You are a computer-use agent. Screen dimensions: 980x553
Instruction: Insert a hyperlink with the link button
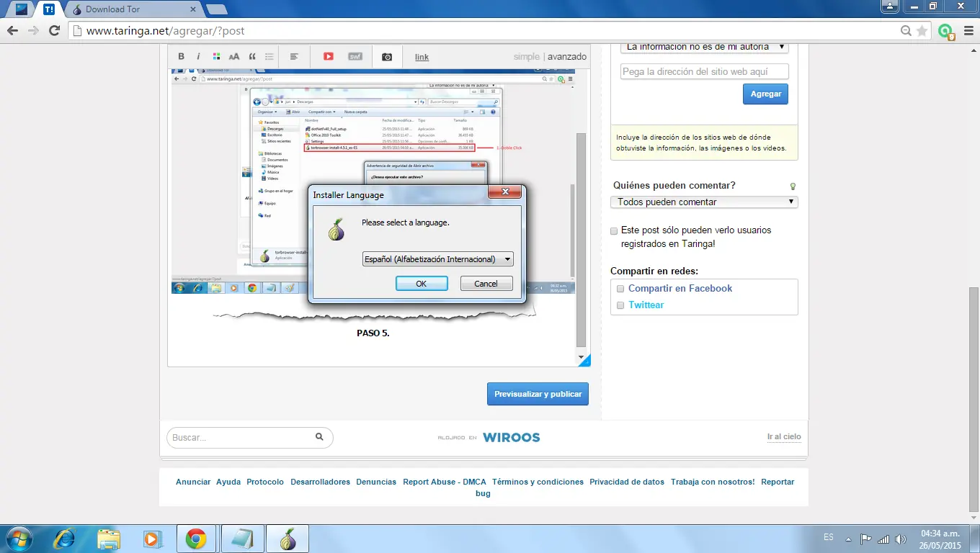422,57
